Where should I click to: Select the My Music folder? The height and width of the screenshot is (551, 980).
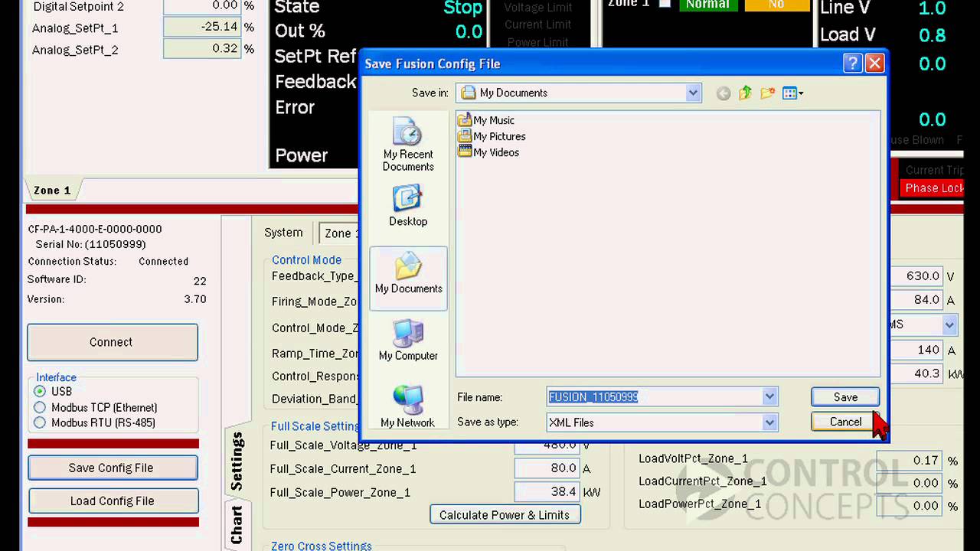(x=486, y=120)
